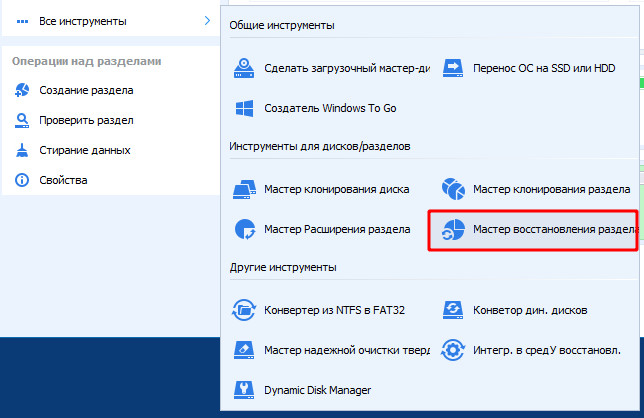Click the secure disk wipe wizard icon
This screenshot has width=644, height=418.
(244, 349)
